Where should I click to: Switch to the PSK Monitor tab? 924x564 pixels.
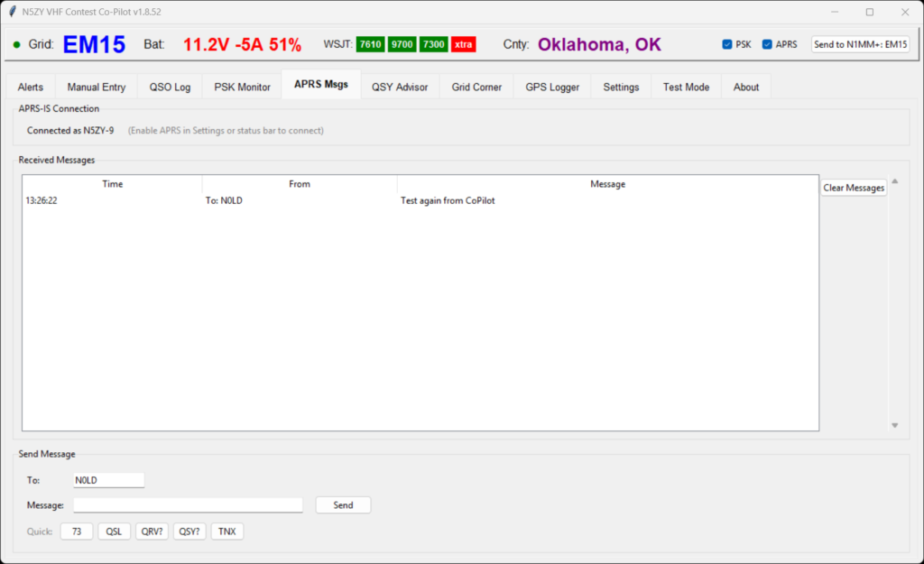click(x=242, y=88)
